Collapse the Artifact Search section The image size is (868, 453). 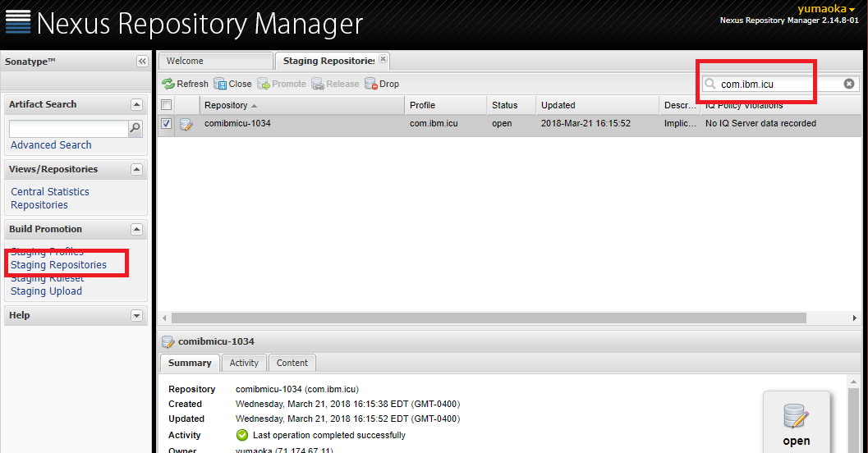tap(136, 104)
